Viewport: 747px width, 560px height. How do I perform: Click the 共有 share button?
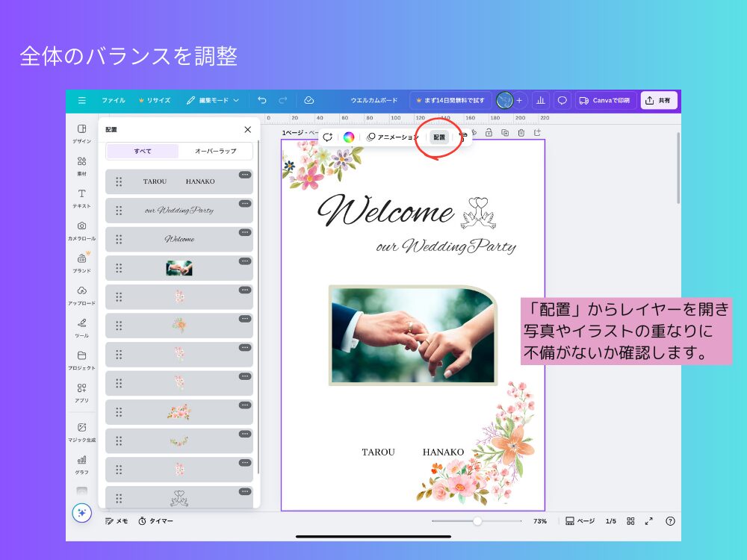coord(658,100)
